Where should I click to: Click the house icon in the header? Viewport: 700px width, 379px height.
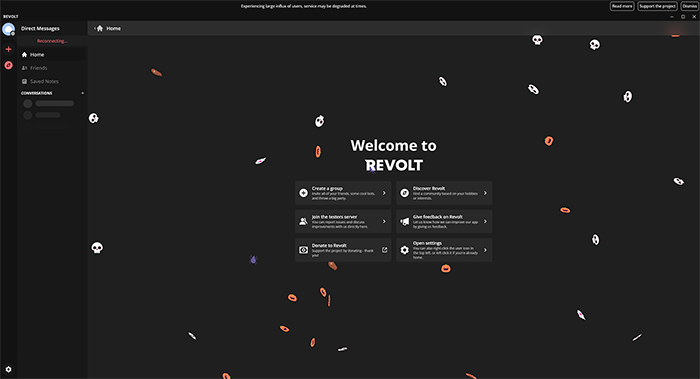coord(100,29)
